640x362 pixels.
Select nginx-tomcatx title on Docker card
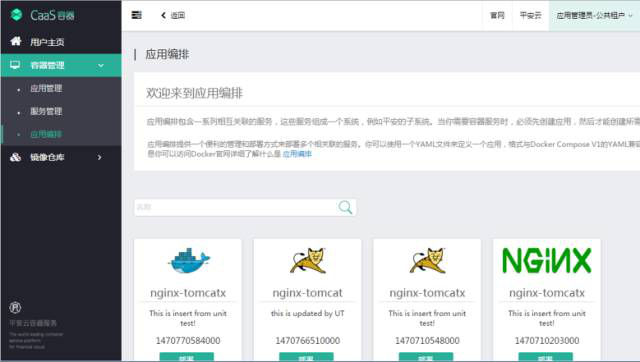188,293
